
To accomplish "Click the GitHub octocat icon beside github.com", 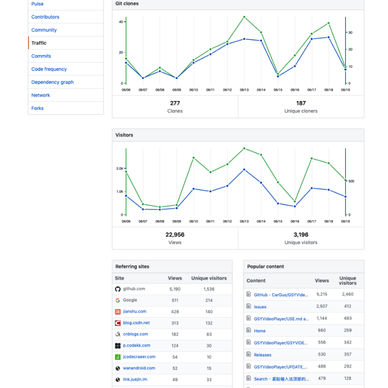I will [118, 289].
